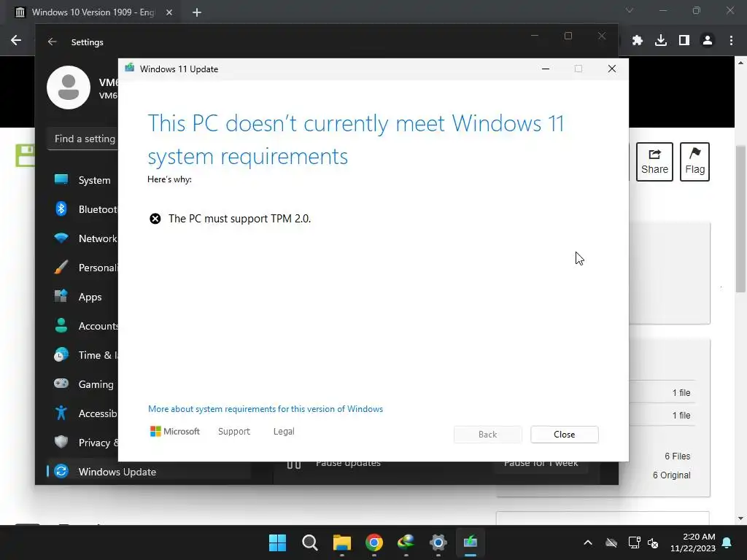Open browser extensions puzzle icon
The image size is (747, 560).
click(638, 41)
